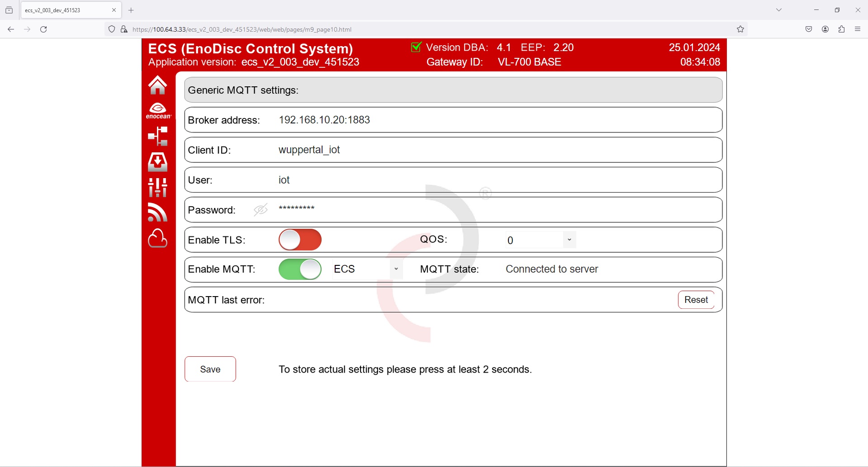The height and width of the screenshot is (467, 868).
Task: Edit the Client ID field wuppertal_iot
Action: (453, 150)
